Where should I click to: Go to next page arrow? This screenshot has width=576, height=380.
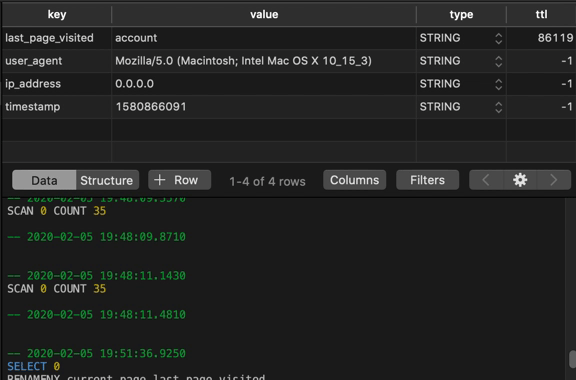click(554, 180)
